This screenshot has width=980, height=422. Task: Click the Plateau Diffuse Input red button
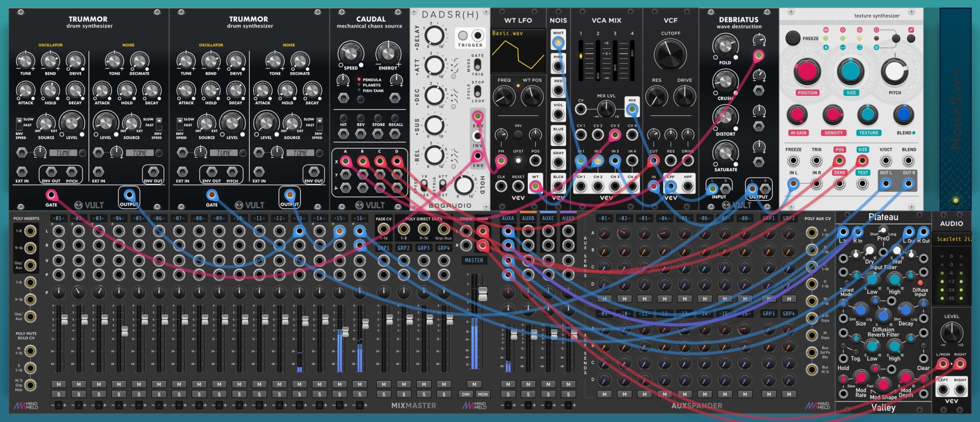920,283
